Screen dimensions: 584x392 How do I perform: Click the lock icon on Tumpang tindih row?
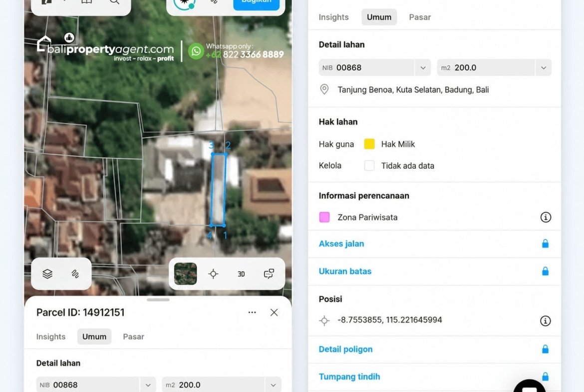(x=545, y=377)
